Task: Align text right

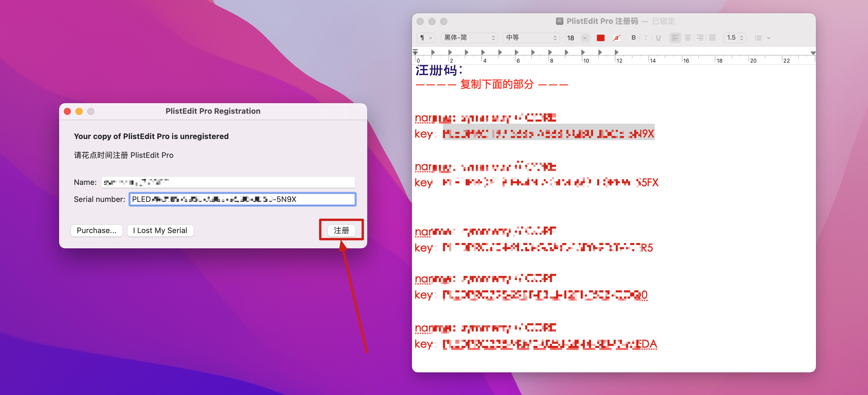Action: pyautogui.click(x=700, y=38)
